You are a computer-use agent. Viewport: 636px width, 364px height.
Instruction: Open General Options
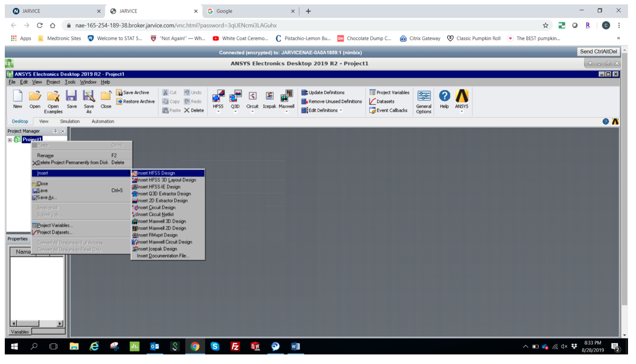(x=424, y=102)
